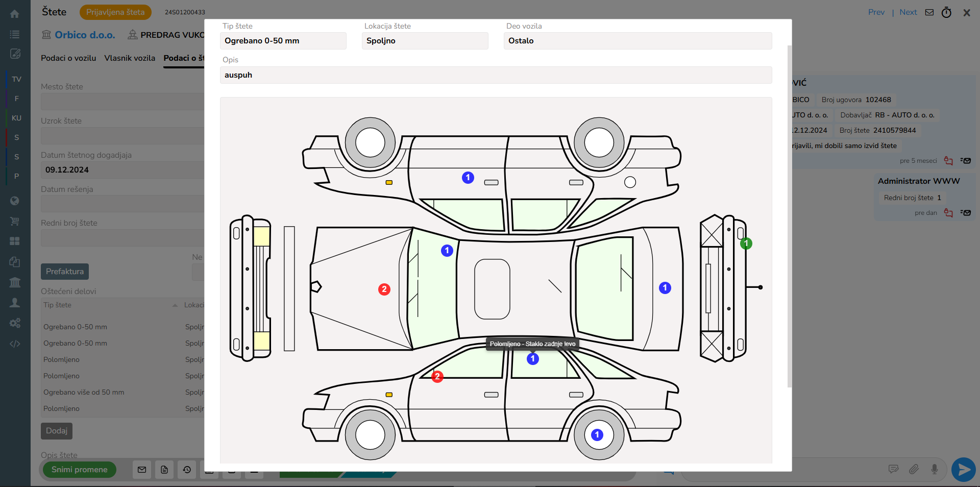Click the dialog vertical scrollbar
This screenshot has height=487, width=980.
click(790, 216)
